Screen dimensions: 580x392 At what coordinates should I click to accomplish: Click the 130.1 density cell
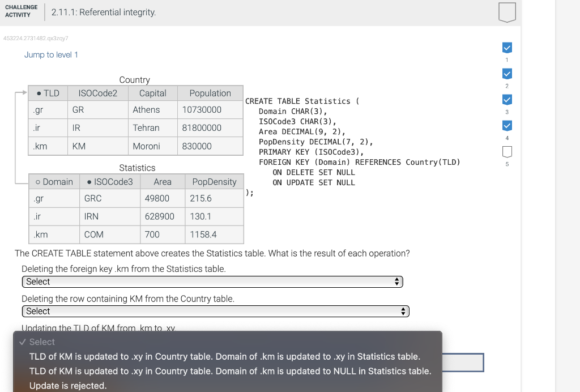214,216
